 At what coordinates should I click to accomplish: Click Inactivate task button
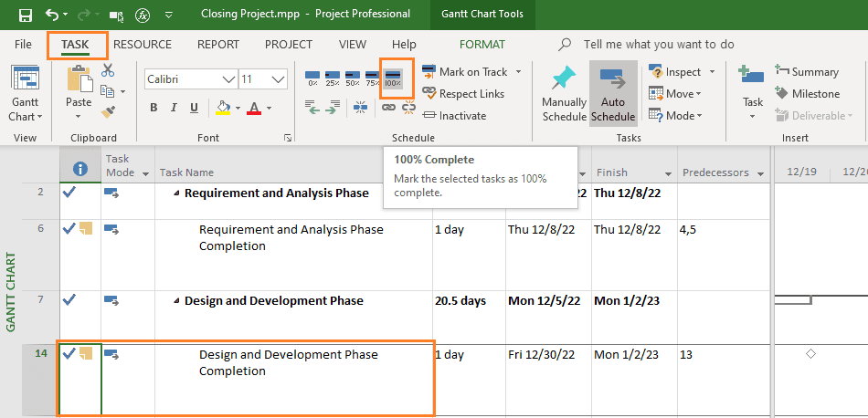point(454,116)
